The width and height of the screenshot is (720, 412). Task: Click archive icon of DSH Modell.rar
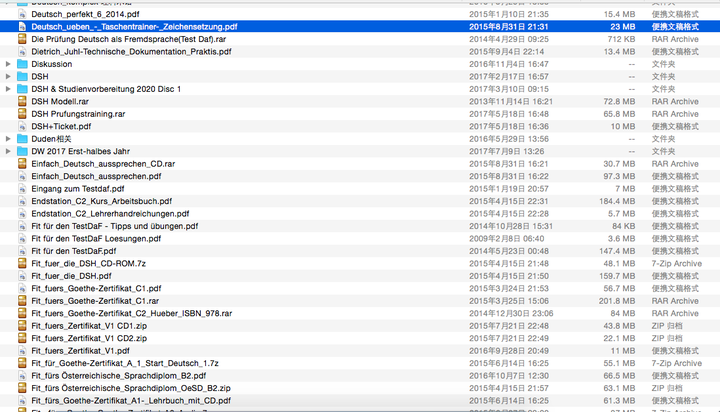coord(22,102)
